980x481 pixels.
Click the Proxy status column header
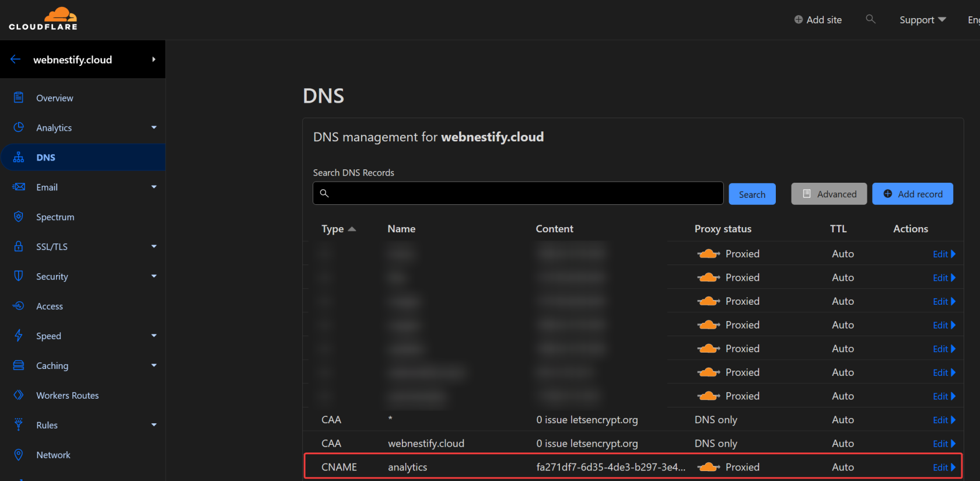point(723,229)
